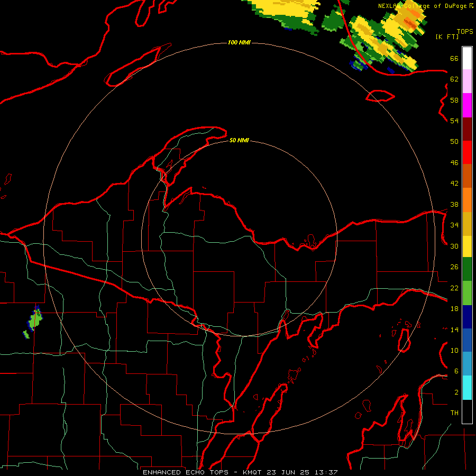Click the 'KMQT' station identifier in the footer

[253, 472]
